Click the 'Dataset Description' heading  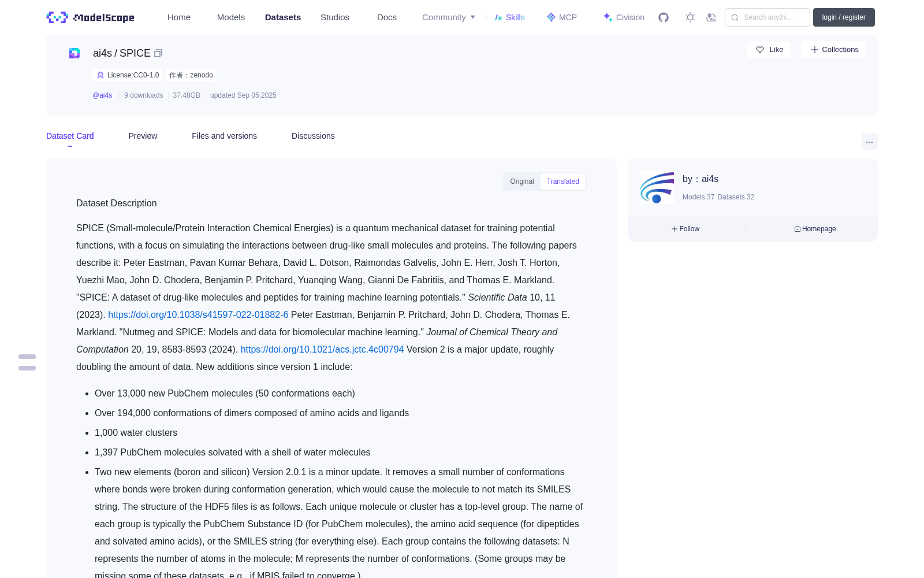[x=117, y=203]
